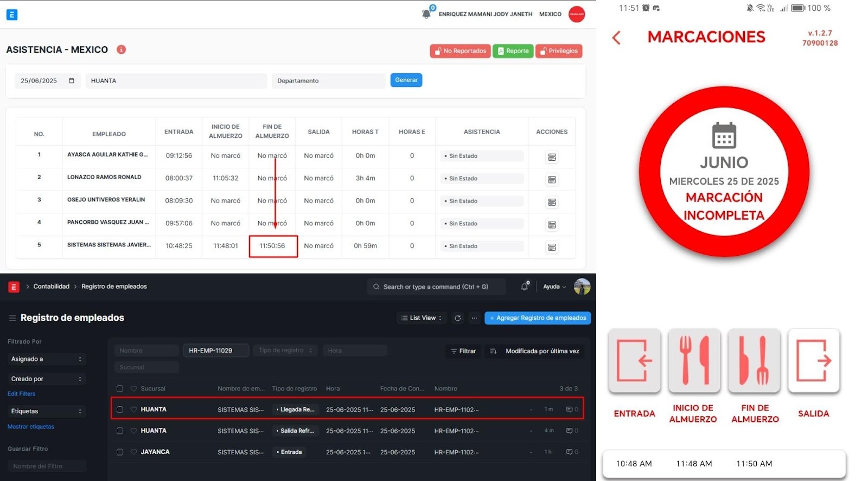Tap the FIN DE ALMUERZO icon
The image size is (868, 481).
[754, 360]
